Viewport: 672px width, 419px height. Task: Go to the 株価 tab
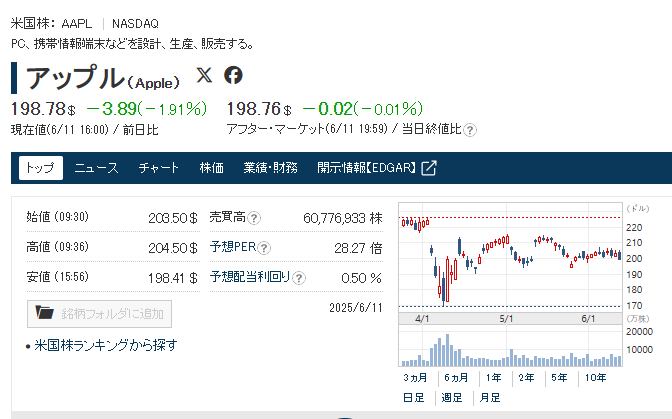click(212, 168)
